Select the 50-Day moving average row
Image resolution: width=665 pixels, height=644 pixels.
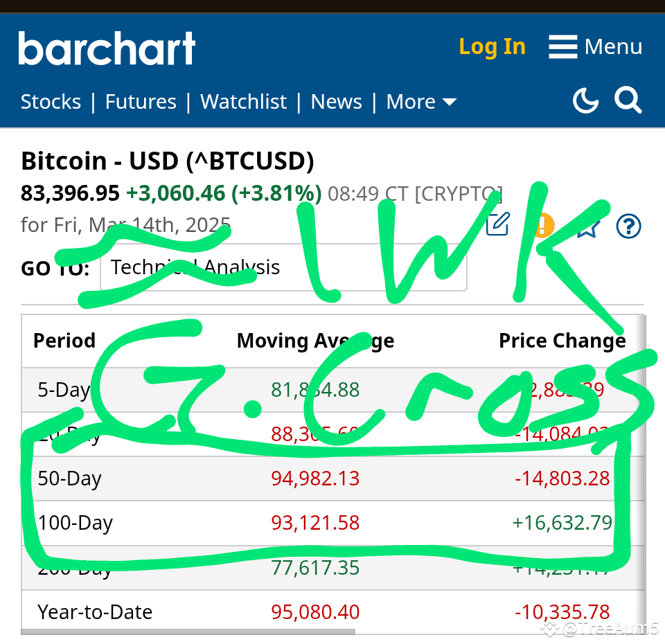333,478
